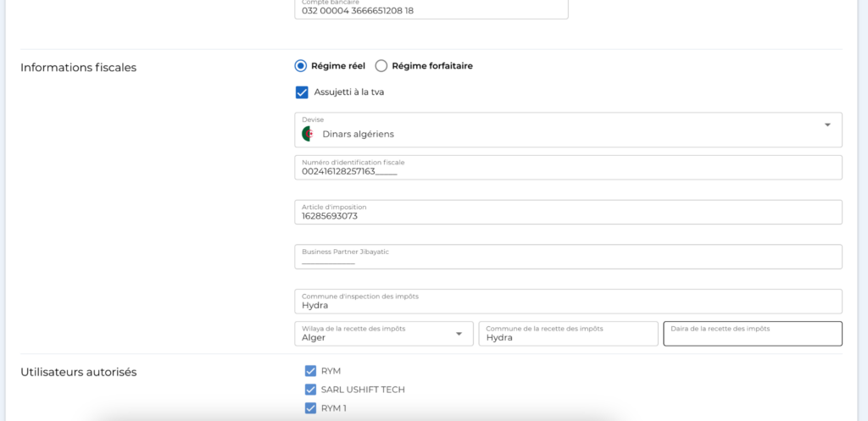Toggle the SARL USHIFT TECH checkbox

tap(310, 390)
